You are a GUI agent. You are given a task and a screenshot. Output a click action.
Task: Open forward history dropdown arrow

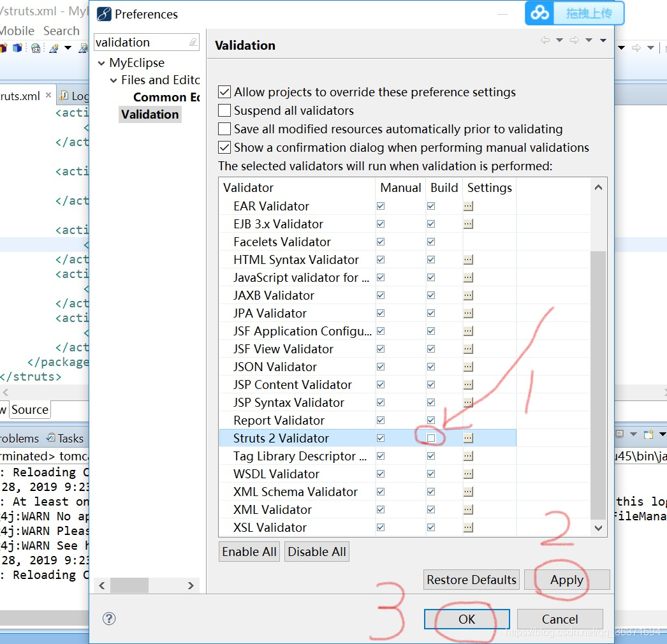tap(589, 40)
